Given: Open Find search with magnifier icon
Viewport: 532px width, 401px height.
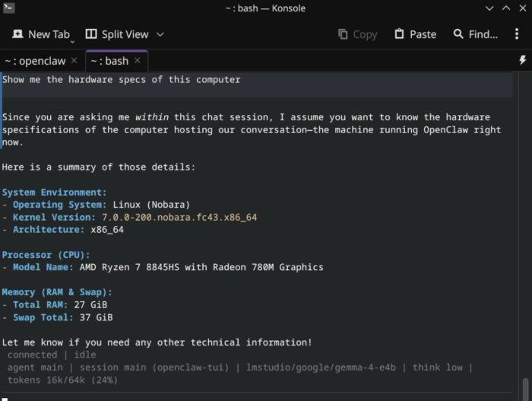Looking at the screenshot, I should coord(458,34).
